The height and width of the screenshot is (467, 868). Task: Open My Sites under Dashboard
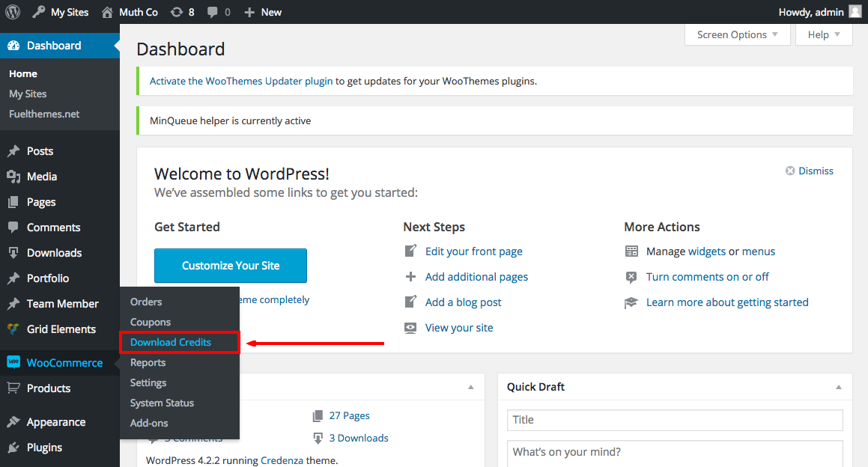[x=28, y=94]
